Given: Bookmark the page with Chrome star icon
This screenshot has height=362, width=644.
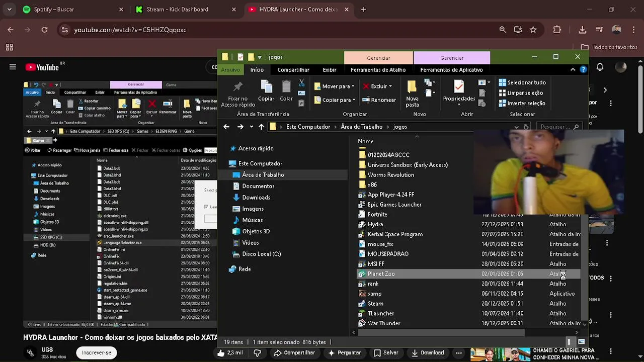Looking at the screenshot, I should 533,30.
